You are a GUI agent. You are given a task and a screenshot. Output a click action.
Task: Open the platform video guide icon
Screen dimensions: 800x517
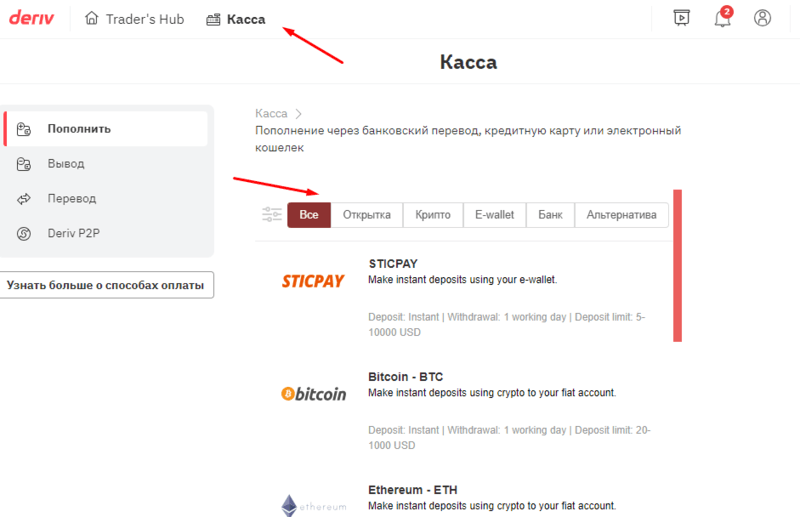pyautogui.click(x=682, y=18)
